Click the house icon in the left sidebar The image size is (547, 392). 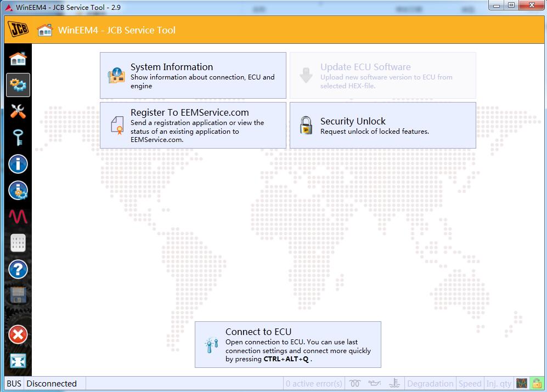coord(18,59)
